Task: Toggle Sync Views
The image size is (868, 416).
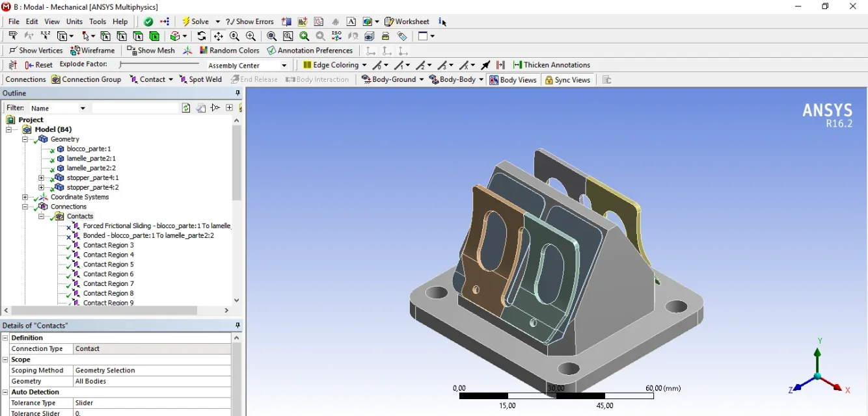Action: coord(567,80)
